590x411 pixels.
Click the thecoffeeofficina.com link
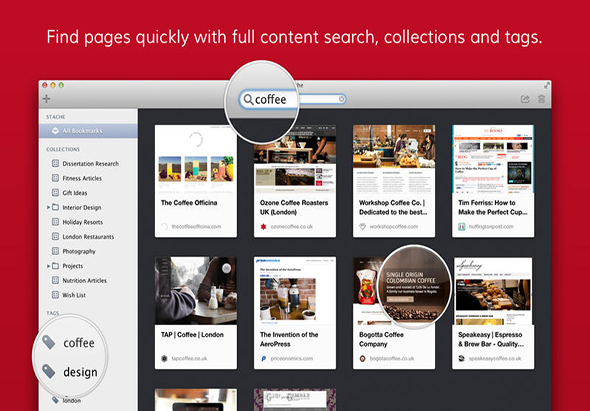[x=196, y=227]
